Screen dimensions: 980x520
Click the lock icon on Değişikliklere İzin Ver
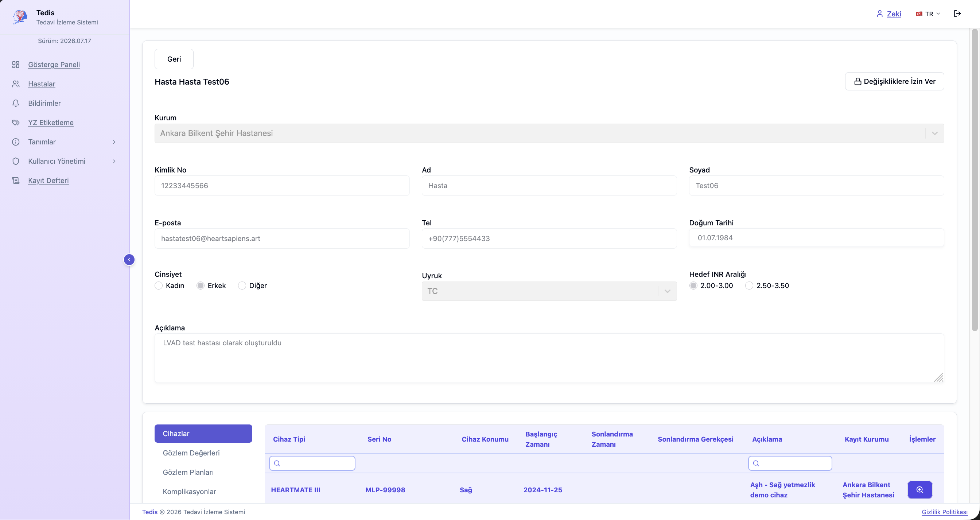click(857, 81)
